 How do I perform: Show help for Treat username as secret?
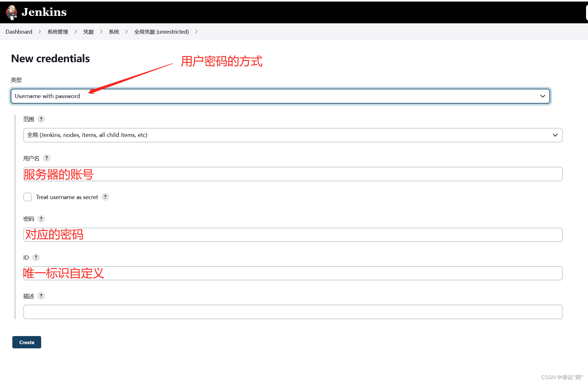[x=105, y=197]
